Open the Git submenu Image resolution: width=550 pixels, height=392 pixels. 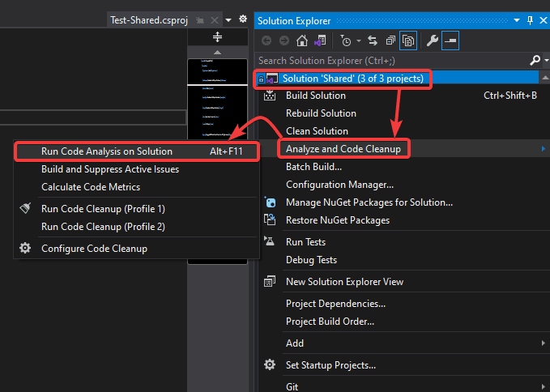click(292, 387)
